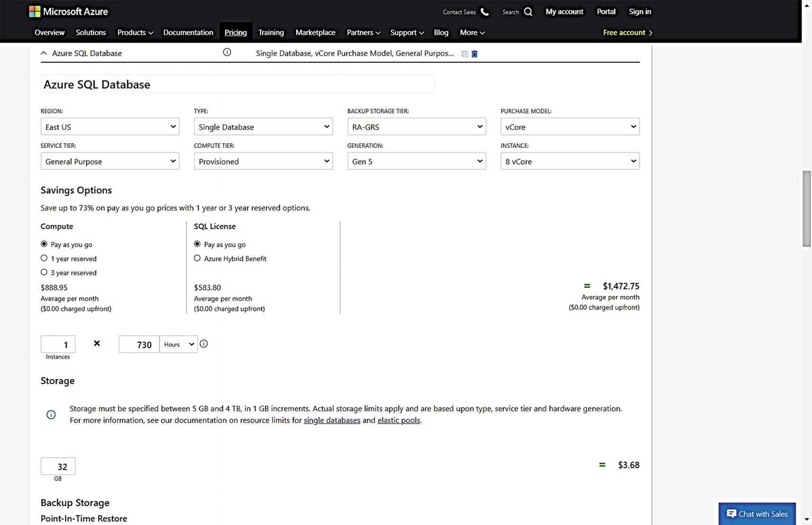Viewport: 812px width, 525px height.
Task: Show info icon beside Hours dropdown
Action: tap(204, 344)
